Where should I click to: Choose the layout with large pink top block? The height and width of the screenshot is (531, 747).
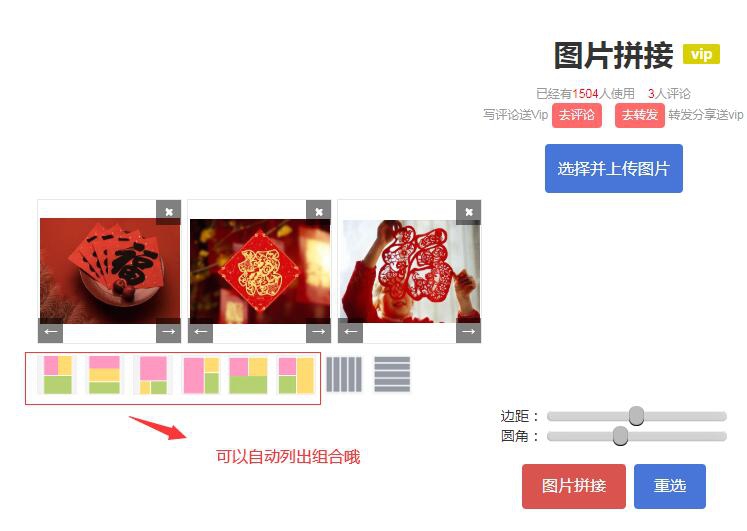[153, 375]
